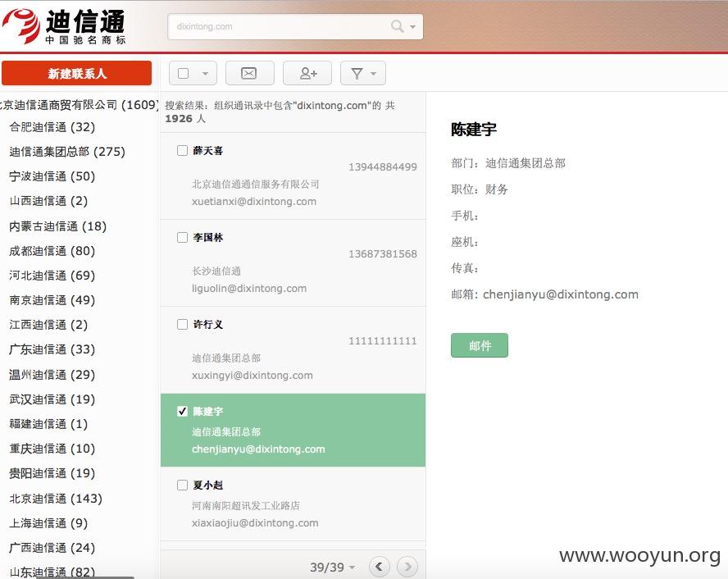This screenshot has height=579, width=728.
Task: Uncheck the box for 陈建宇
Action: pyautogui.click(x=183, y=411)
